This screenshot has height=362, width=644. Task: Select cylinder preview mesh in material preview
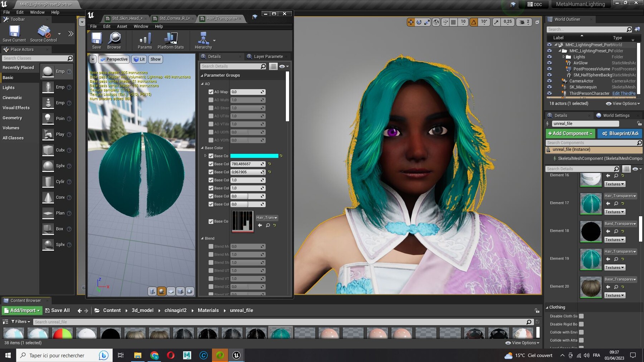(x=152, y=291)
